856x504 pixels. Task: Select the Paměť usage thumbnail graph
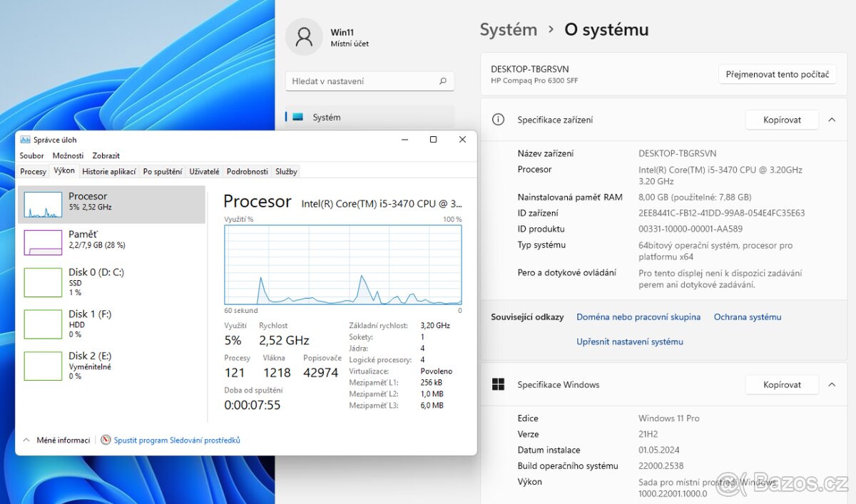(43, 242)
